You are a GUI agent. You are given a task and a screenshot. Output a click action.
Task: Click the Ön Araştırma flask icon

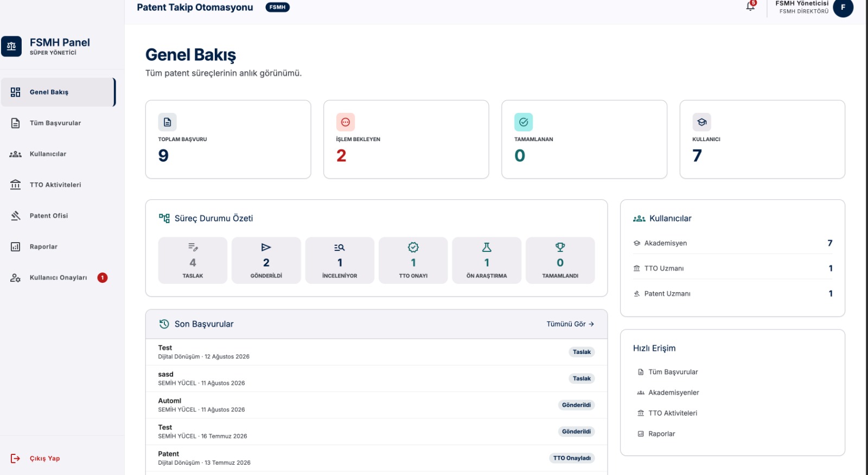click(x=487, y=248)
